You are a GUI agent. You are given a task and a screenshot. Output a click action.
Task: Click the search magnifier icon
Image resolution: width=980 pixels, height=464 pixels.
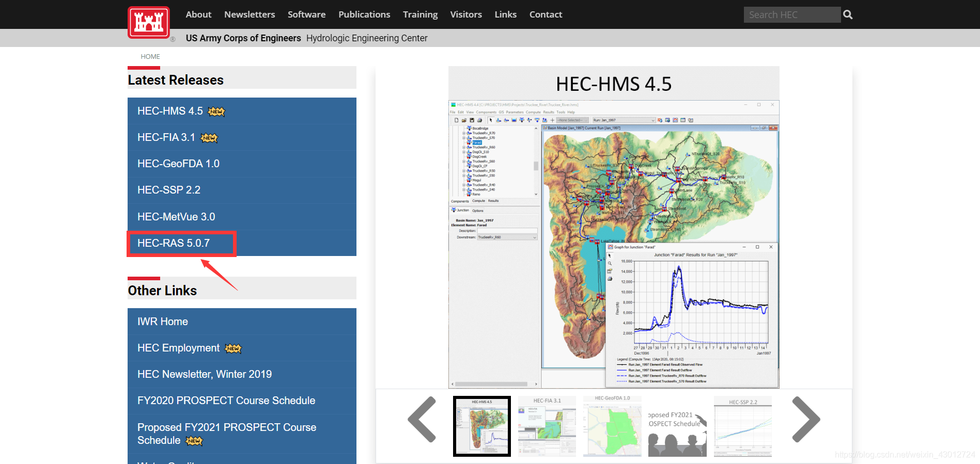coord(848,15)
